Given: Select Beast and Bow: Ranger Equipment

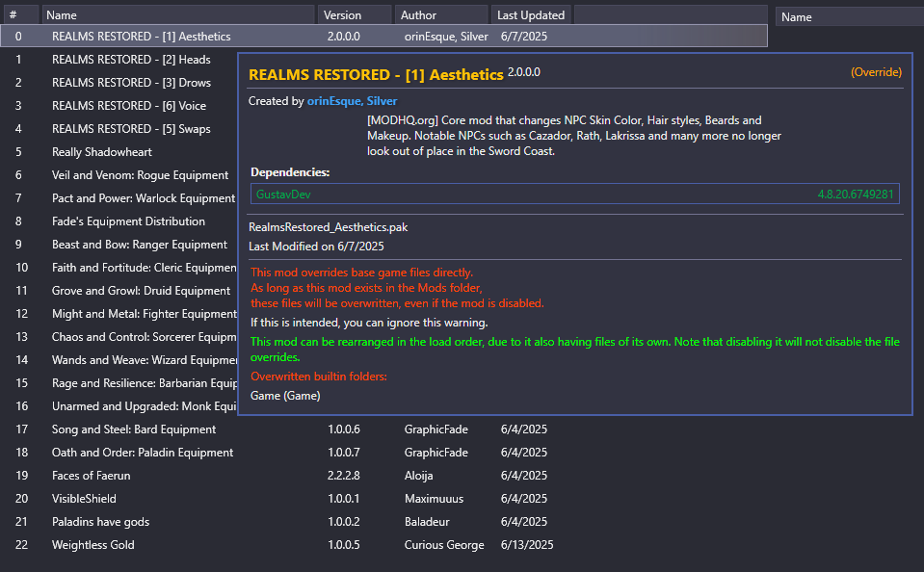Looking at the screenshot, I should click(x=140, y=244).
